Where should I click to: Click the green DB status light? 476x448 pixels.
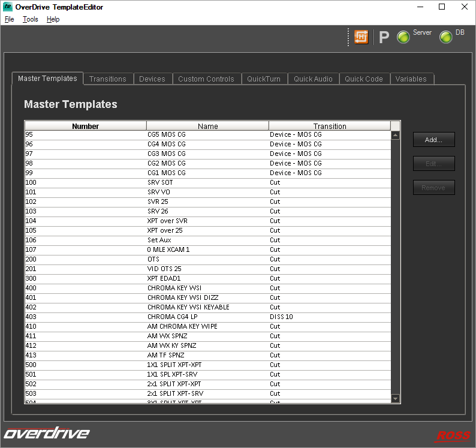(446, 37)
